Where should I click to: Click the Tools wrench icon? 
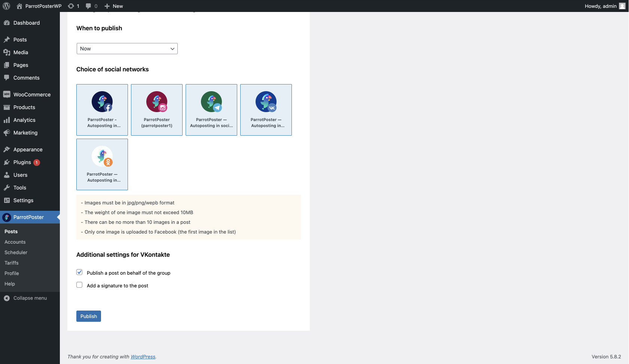(x=7, y=188)
